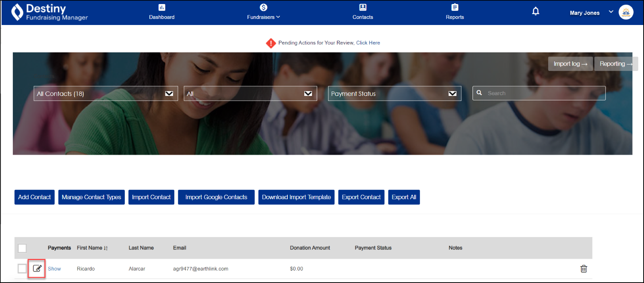Screen dimensions: 644x283
Task: Click the Add Contact button
Action: [x=35, y=197]
